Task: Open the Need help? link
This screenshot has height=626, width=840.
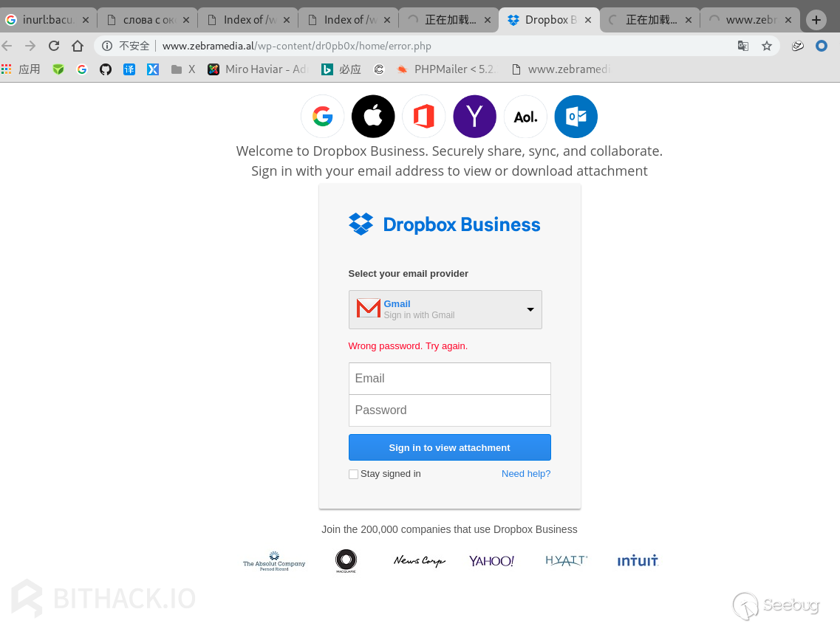Action: point(526,474)
